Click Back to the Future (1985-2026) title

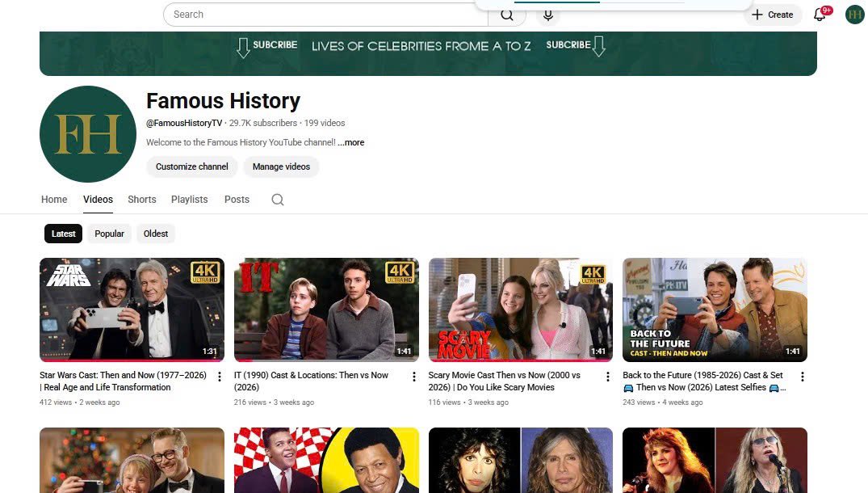(x=704, y=381)
